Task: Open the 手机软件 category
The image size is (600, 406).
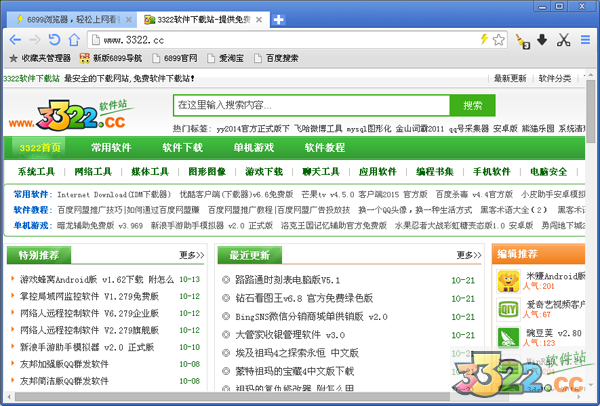Action: (492, 172)
